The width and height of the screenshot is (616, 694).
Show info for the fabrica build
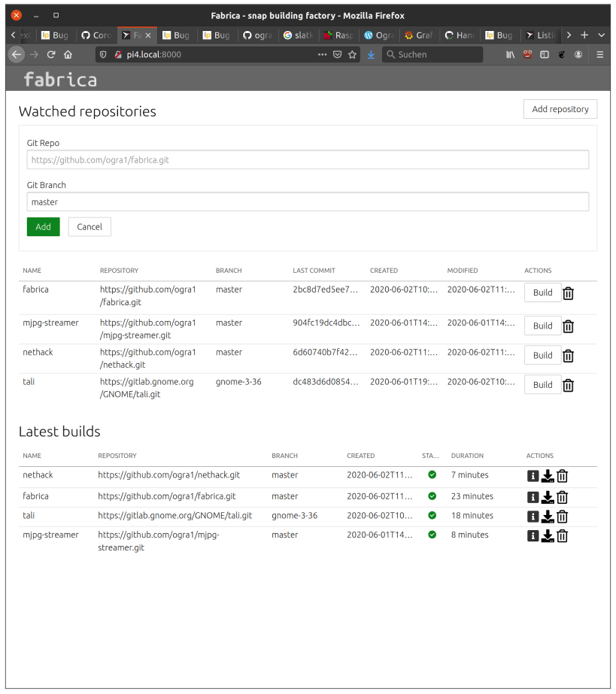[x=533, y=498]
